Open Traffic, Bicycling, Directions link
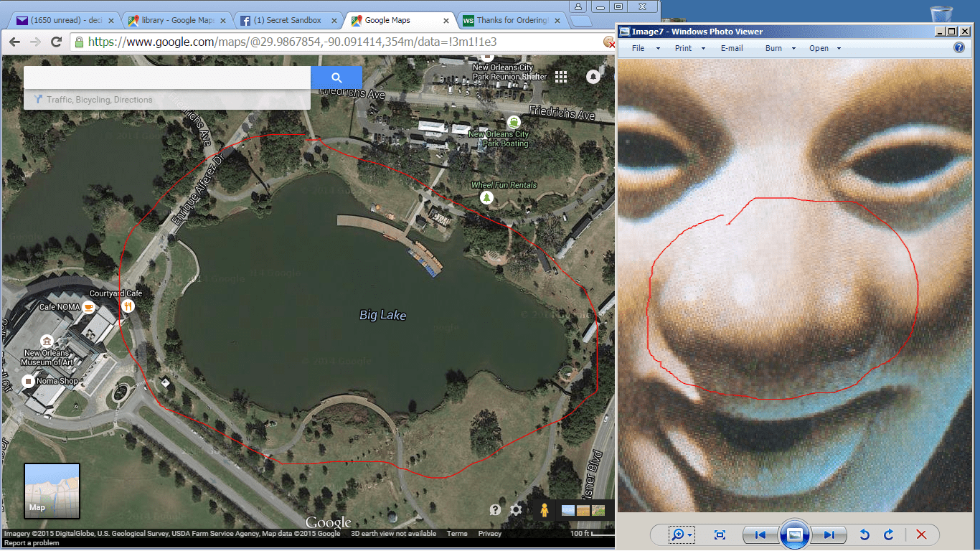 [99, 100]
